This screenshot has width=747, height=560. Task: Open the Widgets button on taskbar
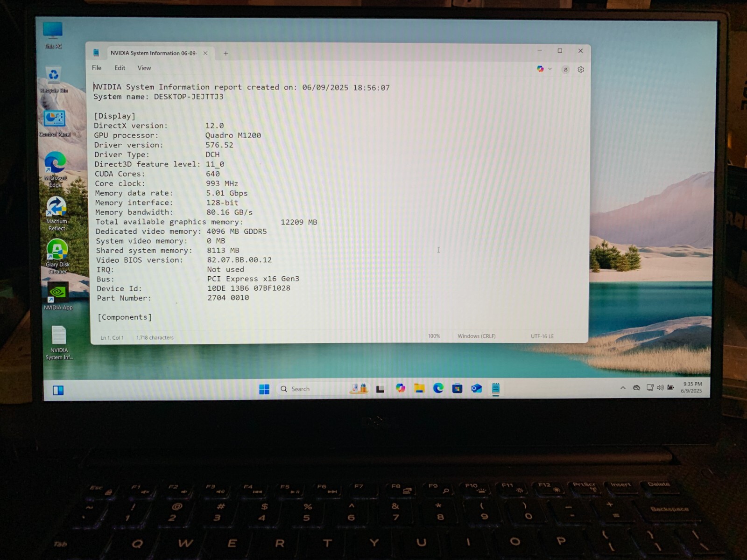coord(58,391)
